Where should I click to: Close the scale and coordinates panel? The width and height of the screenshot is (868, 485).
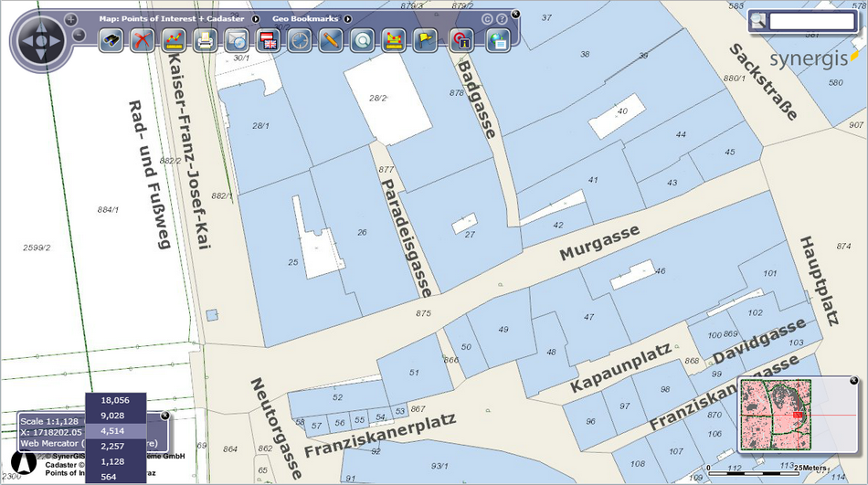[164, 416]
